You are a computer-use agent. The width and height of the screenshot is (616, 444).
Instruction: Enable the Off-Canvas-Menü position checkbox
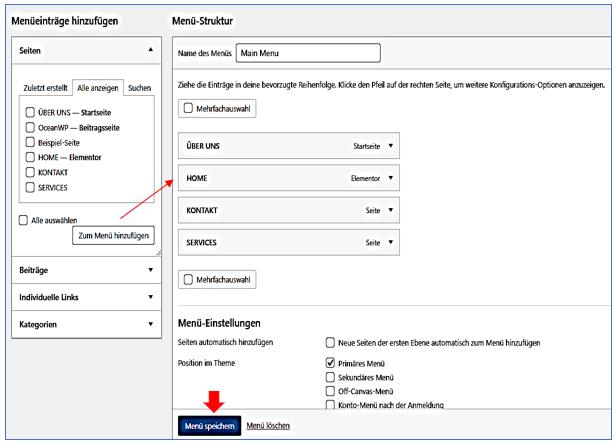332,391
